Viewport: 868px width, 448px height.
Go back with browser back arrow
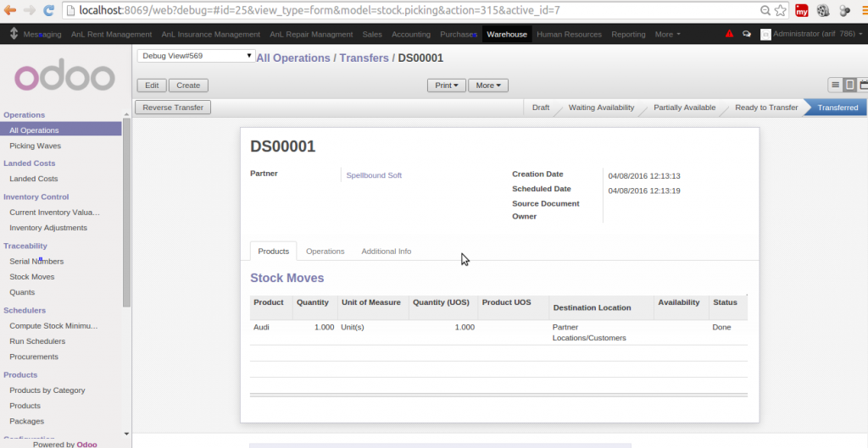click(x=10, y=11)
